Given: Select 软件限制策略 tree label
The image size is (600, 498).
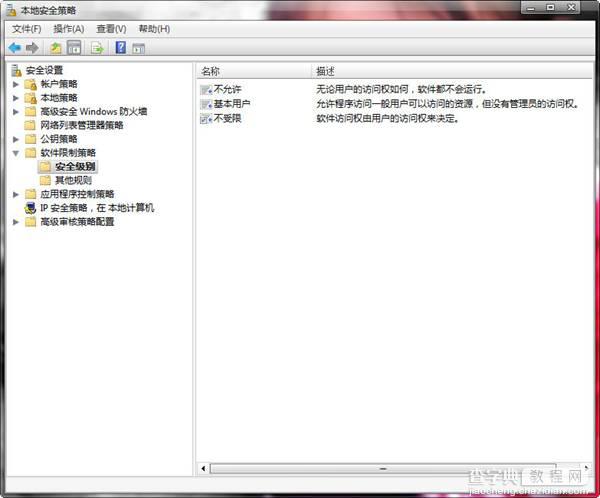Looking at the screenshot, I should coord(68,153).
